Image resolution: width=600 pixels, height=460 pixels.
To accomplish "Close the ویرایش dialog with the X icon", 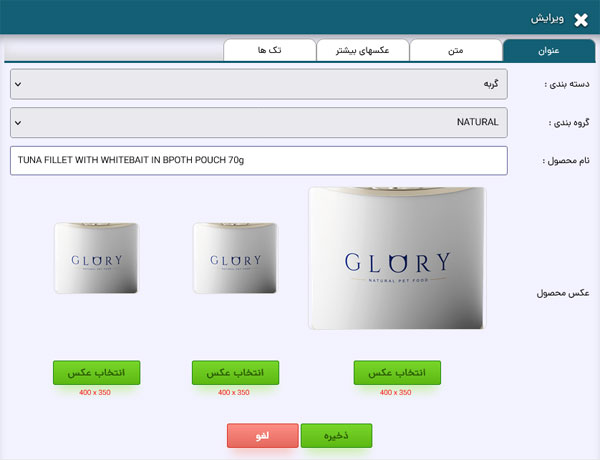I will [581, 20].
